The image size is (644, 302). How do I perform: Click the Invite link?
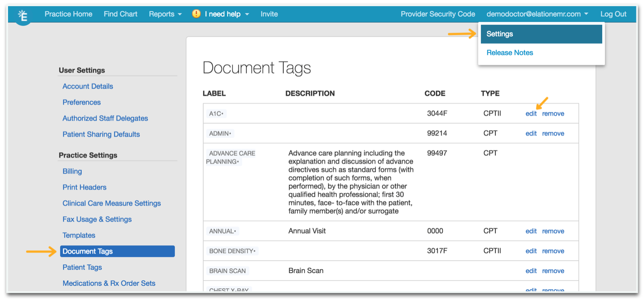(269, 14)
